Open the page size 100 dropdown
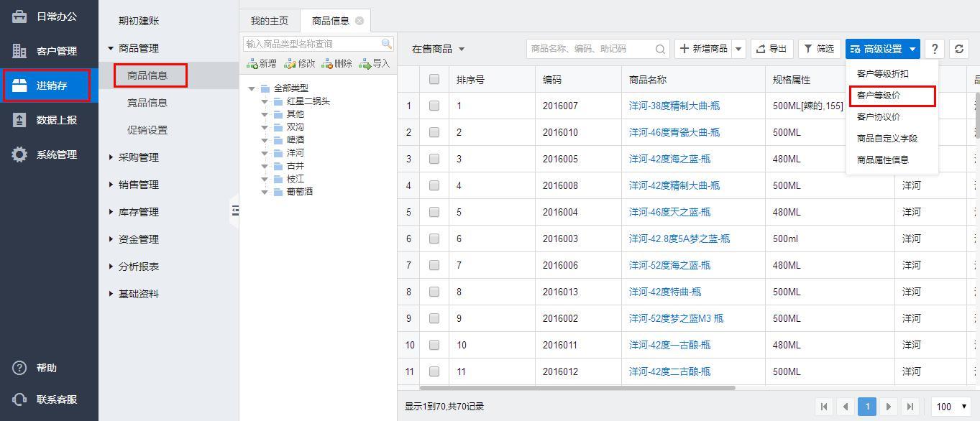This screenshot has height=421, width=980. point(951,407)
